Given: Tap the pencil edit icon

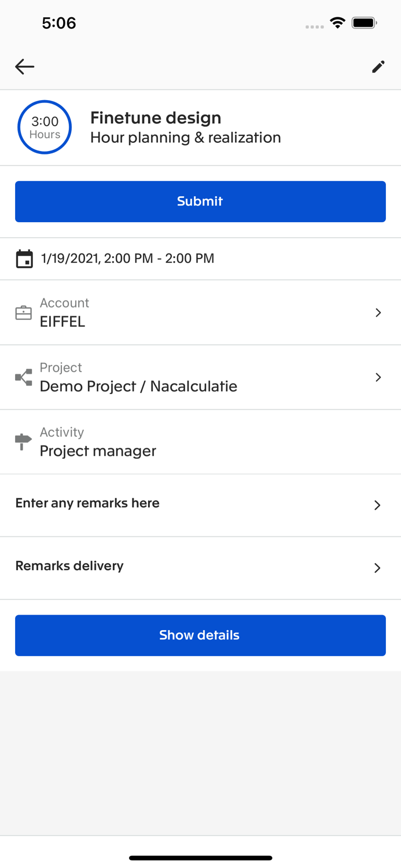Looking at the screenshot, I should [x=378, y=67].
